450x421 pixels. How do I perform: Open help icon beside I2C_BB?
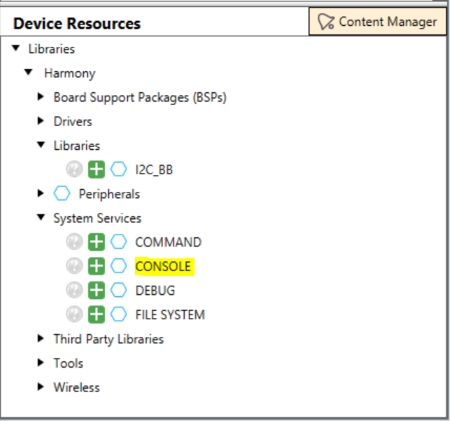pos(74,169)
